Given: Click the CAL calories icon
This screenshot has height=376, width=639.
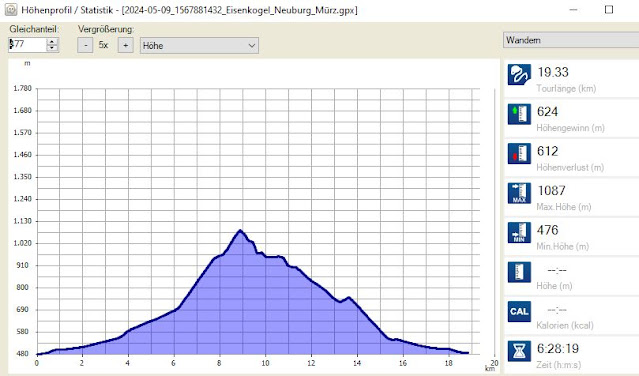Looking at the screenshot, I should click(519, 312).
